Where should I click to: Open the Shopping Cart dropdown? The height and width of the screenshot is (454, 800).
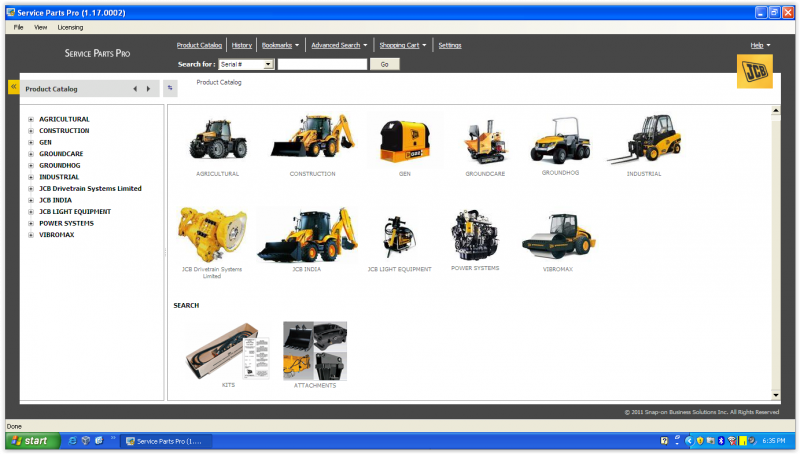(x=403, y=45)
